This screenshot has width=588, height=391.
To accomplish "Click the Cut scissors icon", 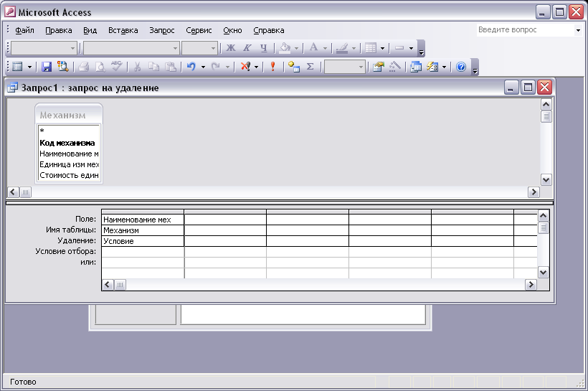I will [x=137, y=67].
